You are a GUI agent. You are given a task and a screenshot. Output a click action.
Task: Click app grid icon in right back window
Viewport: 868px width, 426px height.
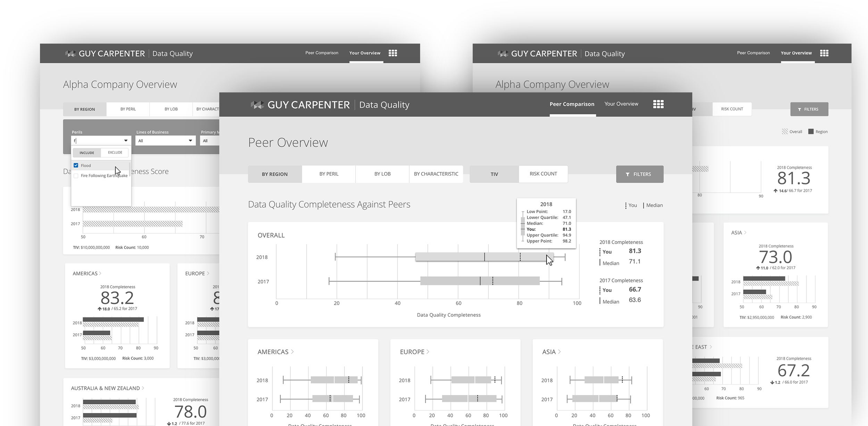coord(824,53)
